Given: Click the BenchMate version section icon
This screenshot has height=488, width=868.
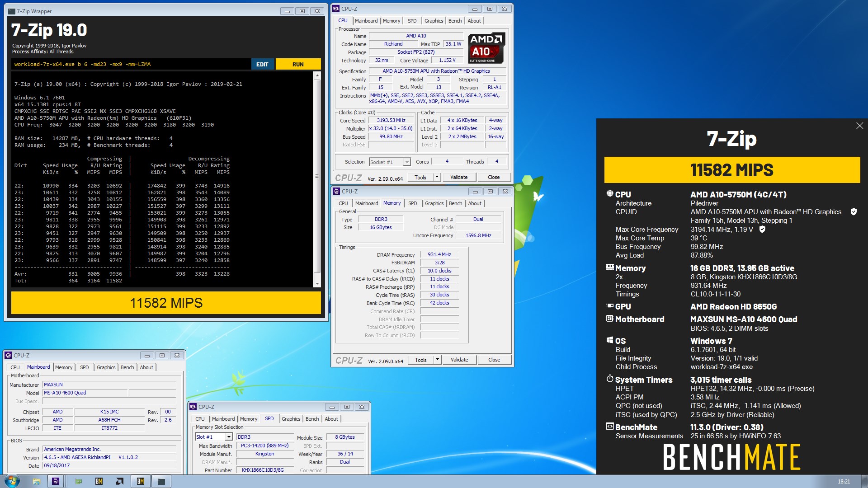Looking at the screenshot, I should tap(610, 426).
